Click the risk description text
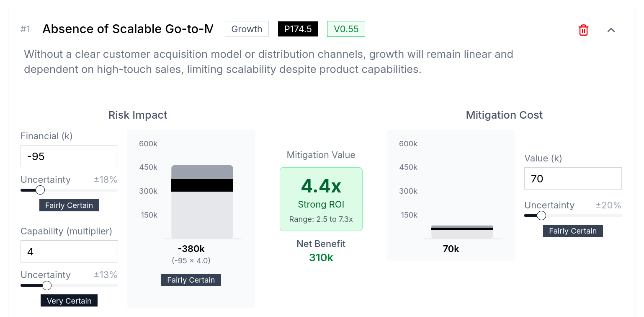This screenshot has width=644, height=317. 268,62
